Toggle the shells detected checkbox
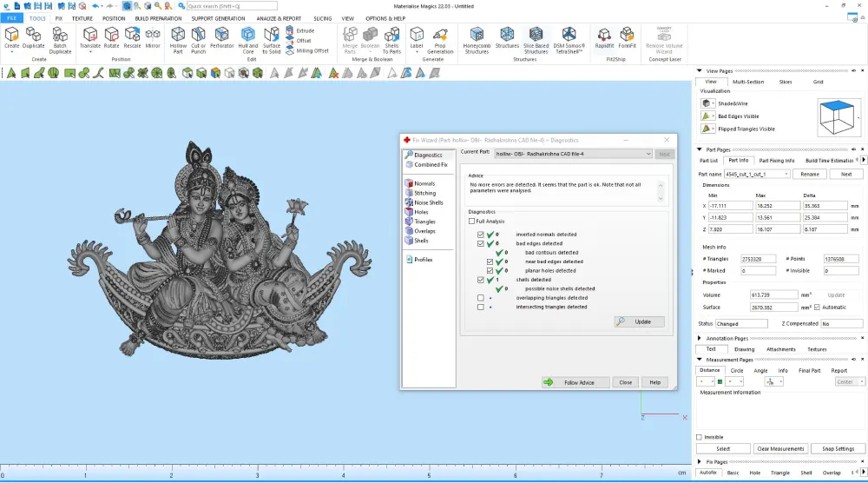Image resolution: width=868 pixels, height=483 pixels. tap(481, 280)
